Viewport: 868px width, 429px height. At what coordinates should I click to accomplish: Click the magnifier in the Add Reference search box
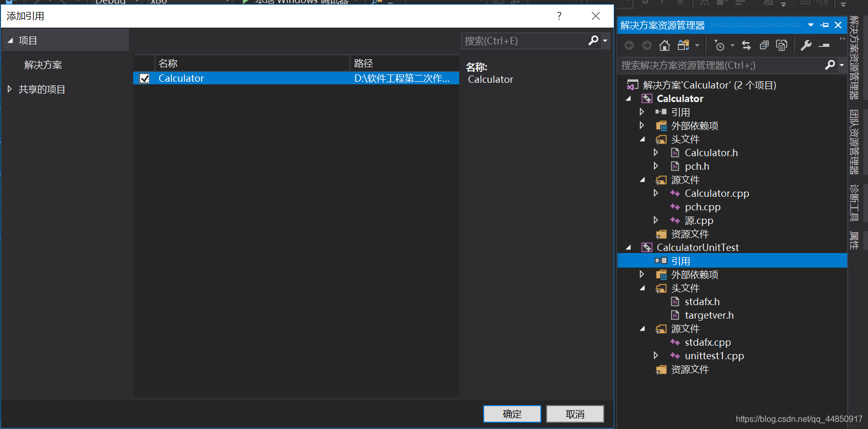click(x=593, y=41)
